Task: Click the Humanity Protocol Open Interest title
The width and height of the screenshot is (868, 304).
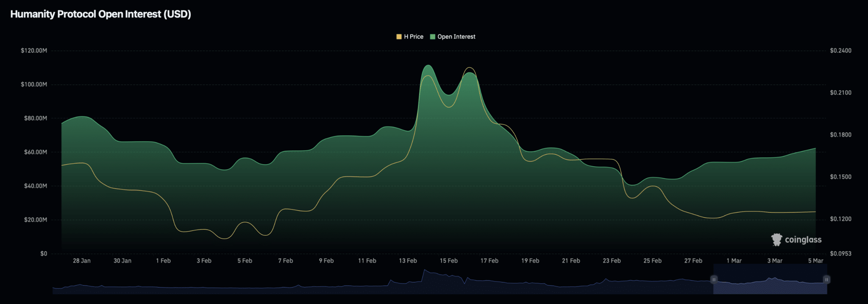Action: click(100, 14)
